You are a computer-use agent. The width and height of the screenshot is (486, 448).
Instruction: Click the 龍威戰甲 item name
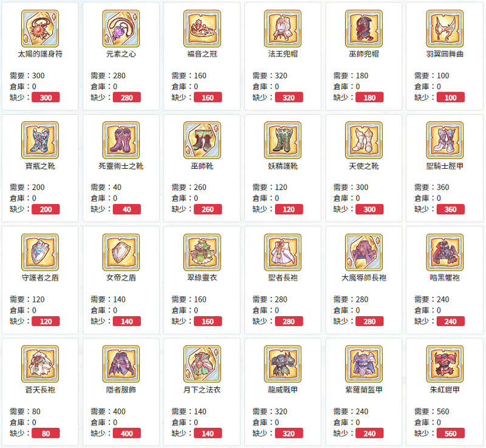point(282,390)
